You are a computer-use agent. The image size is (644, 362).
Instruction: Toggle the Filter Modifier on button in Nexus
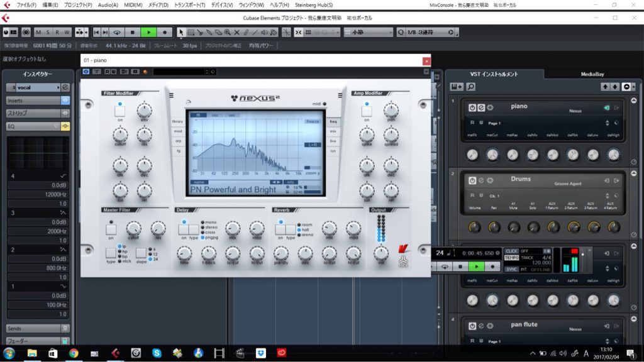pos(119,111)
